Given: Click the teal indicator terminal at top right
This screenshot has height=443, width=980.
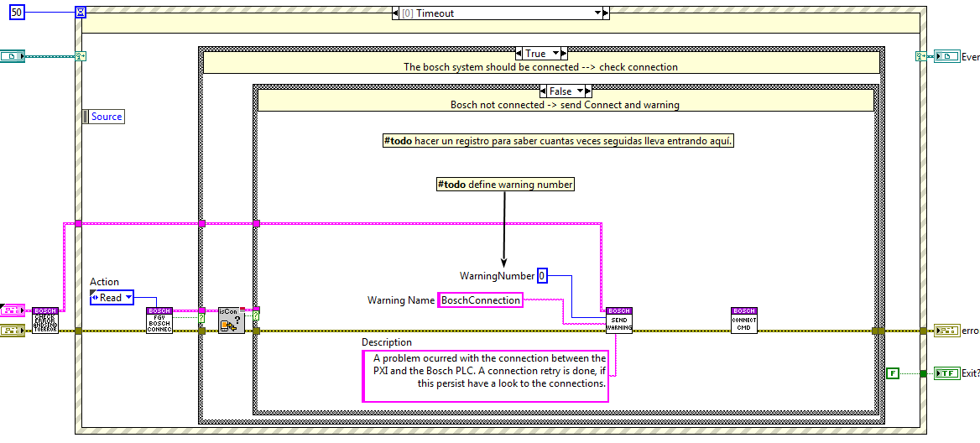Looking at the screenshot, I should pyautogui.click(x=947, y=56).
